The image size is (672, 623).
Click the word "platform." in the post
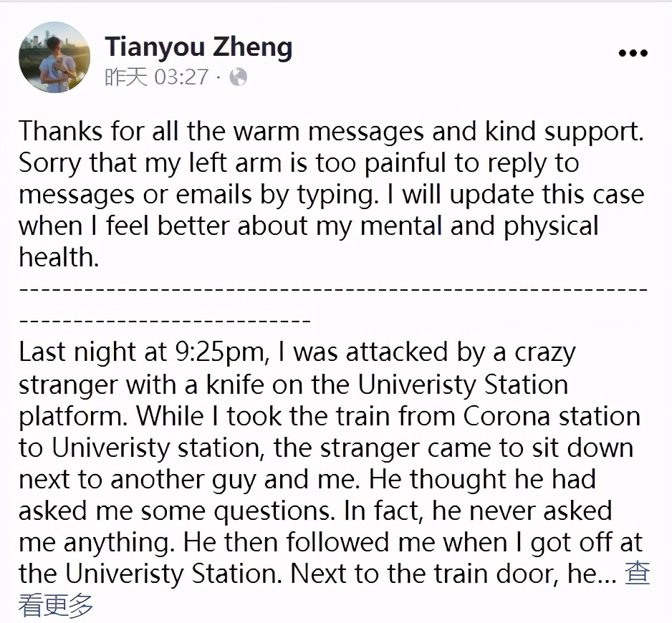[x=73, y=417]
